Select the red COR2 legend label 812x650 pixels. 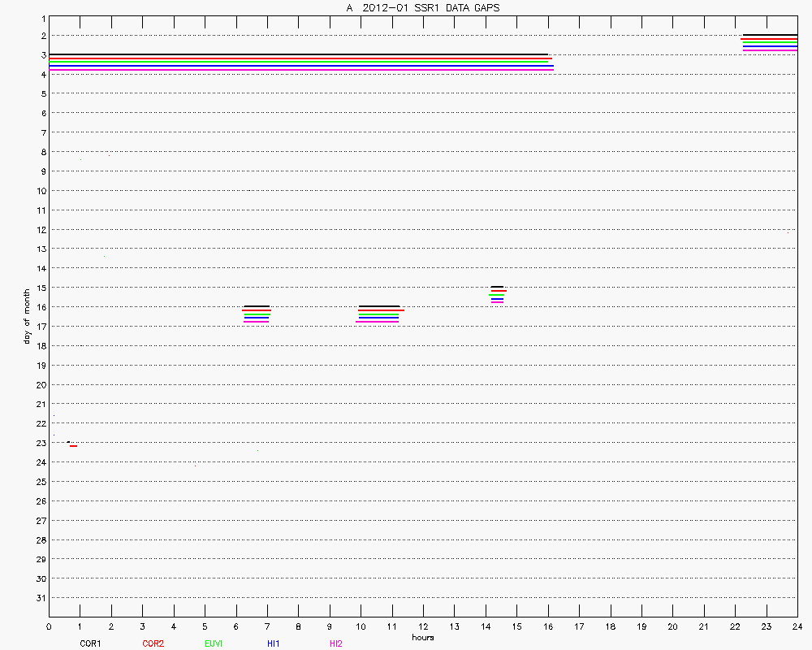pyautogui.click(x=153, y=643)
